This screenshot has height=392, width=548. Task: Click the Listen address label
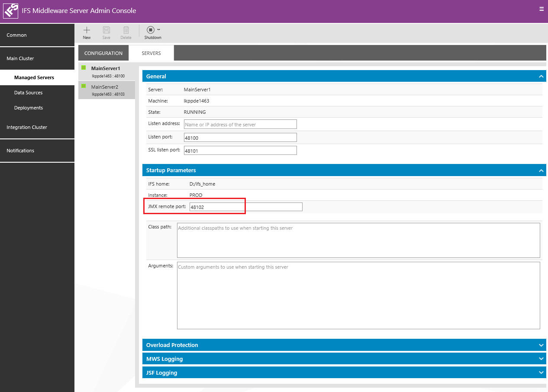(x=164, y=123)
